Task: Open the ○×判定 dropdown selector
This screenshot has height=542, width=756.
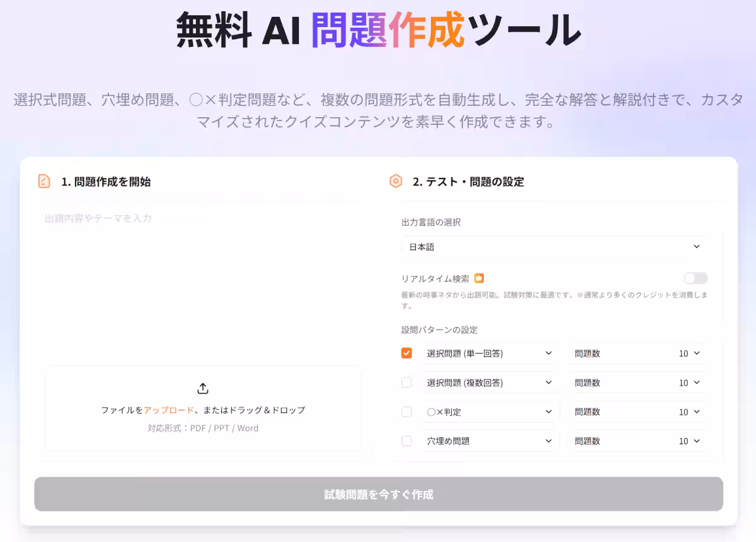Action: (548, 412)
